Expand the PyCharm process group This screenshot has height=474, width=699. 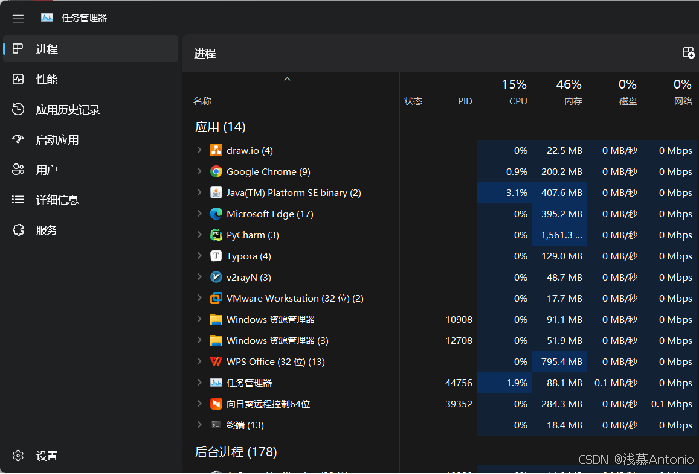(200, 235)
